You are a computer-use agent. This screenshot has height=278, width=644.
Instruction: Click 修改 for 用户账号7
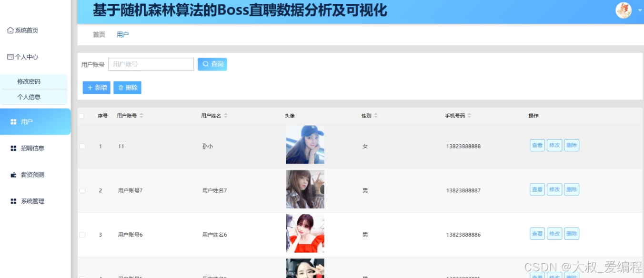(x=554, y=189)
